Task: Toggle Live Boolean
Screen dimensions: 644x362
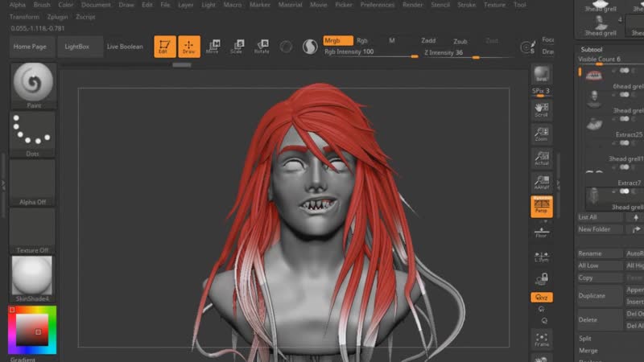Action: click(x=125, y=47)
